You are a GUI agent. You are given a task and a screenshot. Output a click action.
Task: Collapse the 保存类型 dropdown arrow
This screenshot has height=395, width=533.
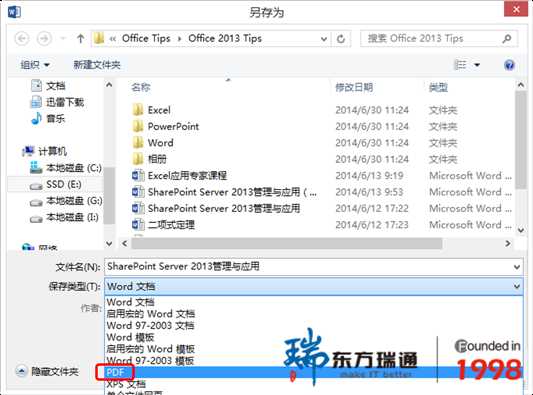point(517,287)
